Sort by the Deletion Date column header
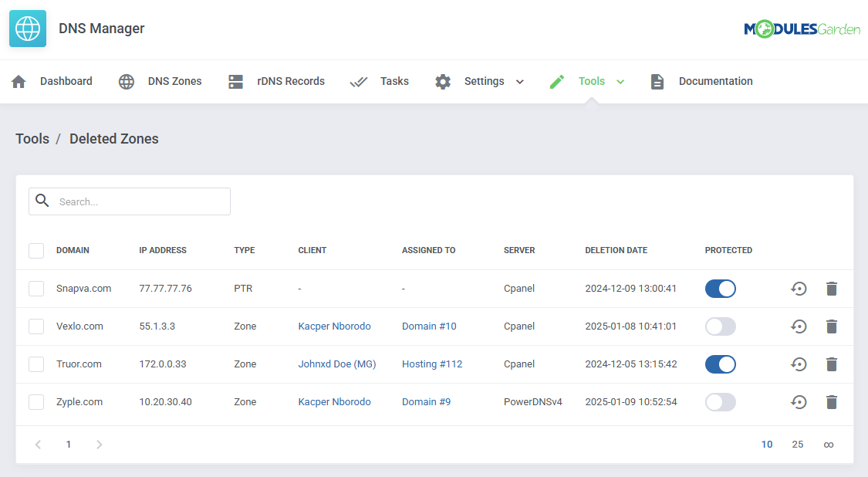 616,250
